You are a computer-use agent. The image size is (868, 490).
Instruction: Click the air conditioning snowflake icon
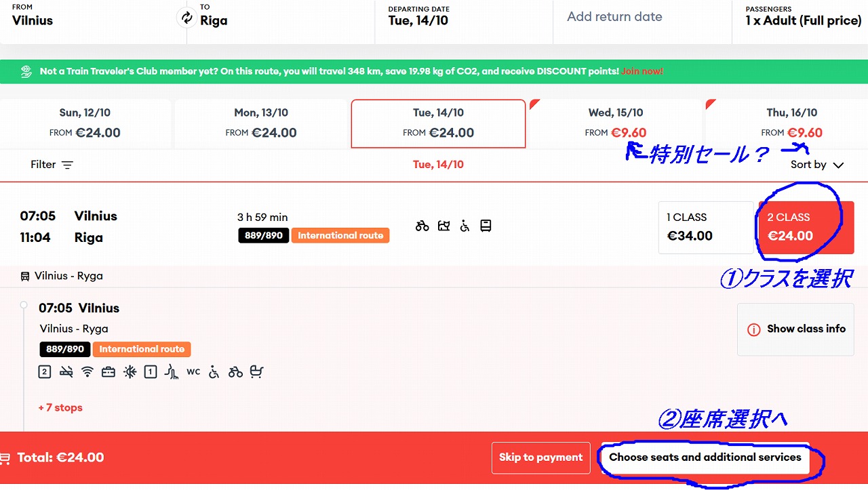click(x=130, y=371)
